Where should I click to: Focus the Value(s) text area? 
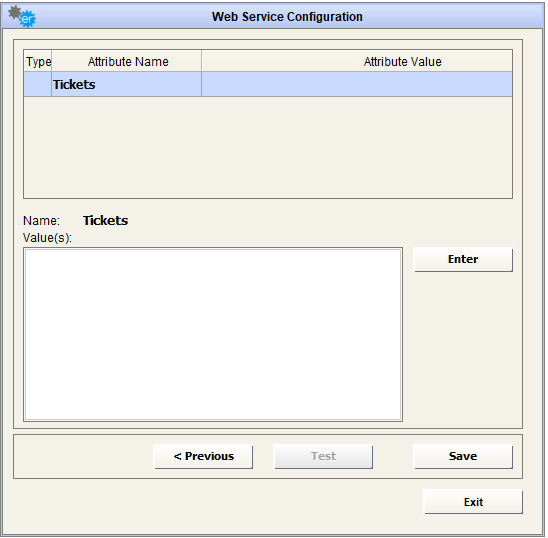tap(213, 335)
